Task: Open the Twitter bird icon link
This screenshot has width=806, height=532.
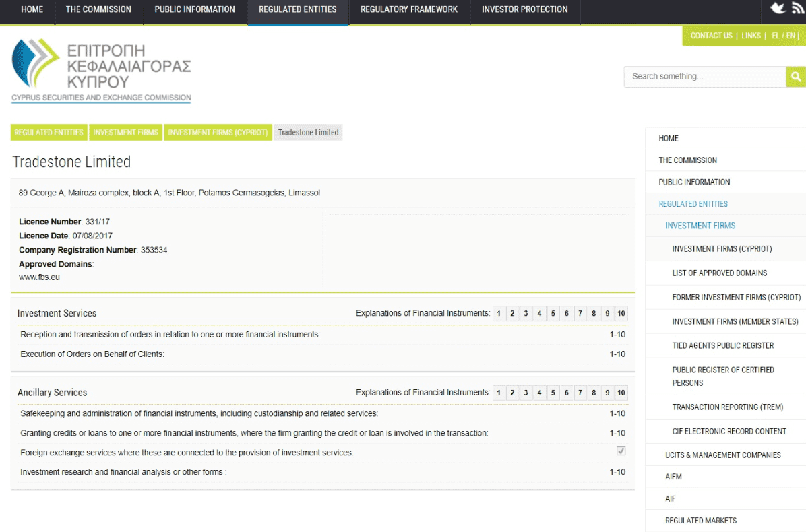Action: (778, 8)
